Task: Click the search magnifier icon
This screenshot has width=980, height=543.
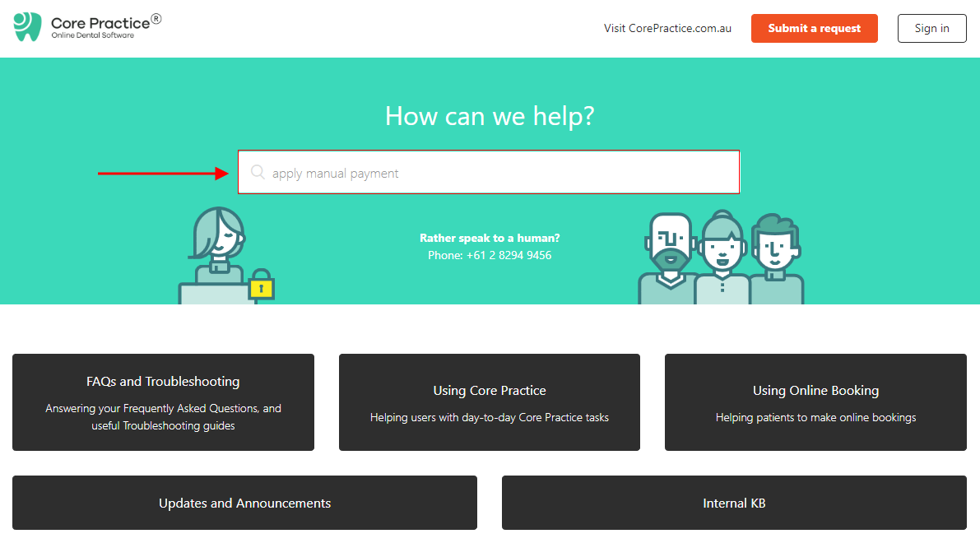Action: [x=258, y=172]
